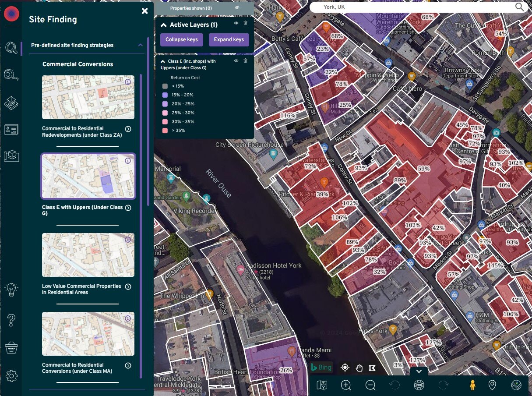Click the Collapse keys button
The height and width of the screenshot is (396, 532).
[181, 39]
